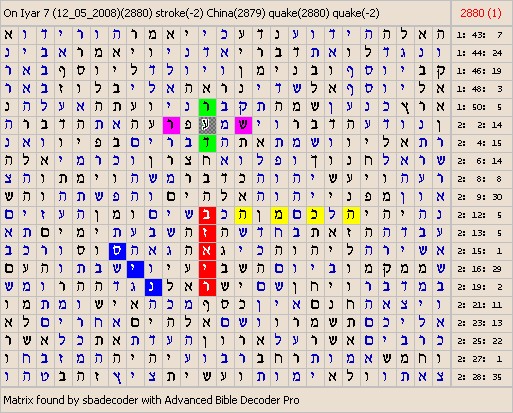Select verse reference "2: 4: 15"

[x=479, y=143]
